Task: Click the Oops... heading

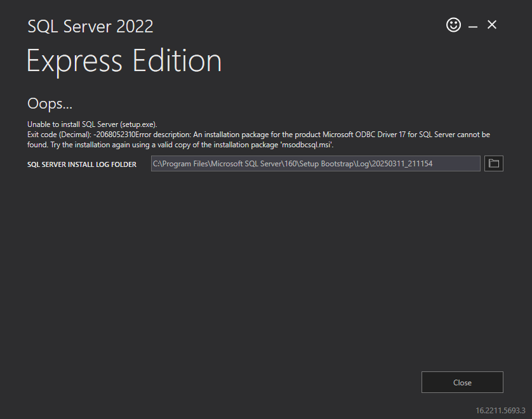Action: [x=50, y=103]
